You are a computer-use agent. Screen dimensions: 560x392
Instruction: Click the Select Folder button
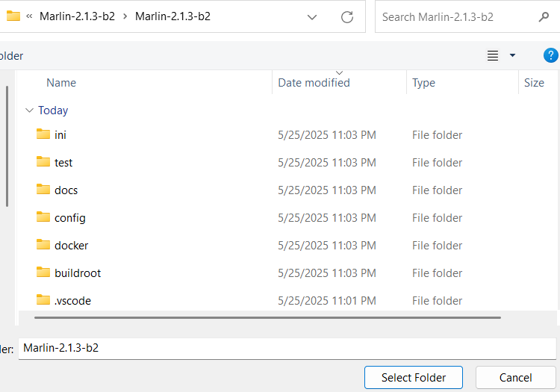[x=414, y=377]
